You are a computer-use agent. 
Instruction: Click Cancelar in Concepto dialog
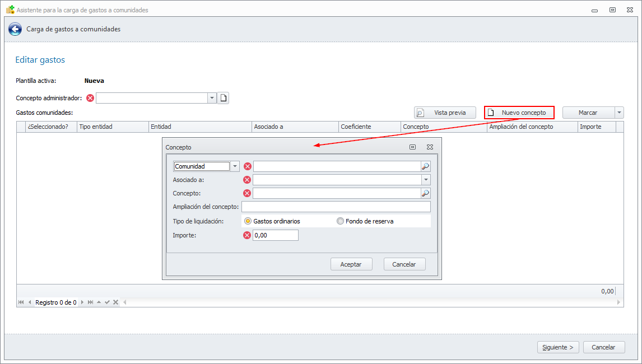pyautogui.click(x=404, y=264)
